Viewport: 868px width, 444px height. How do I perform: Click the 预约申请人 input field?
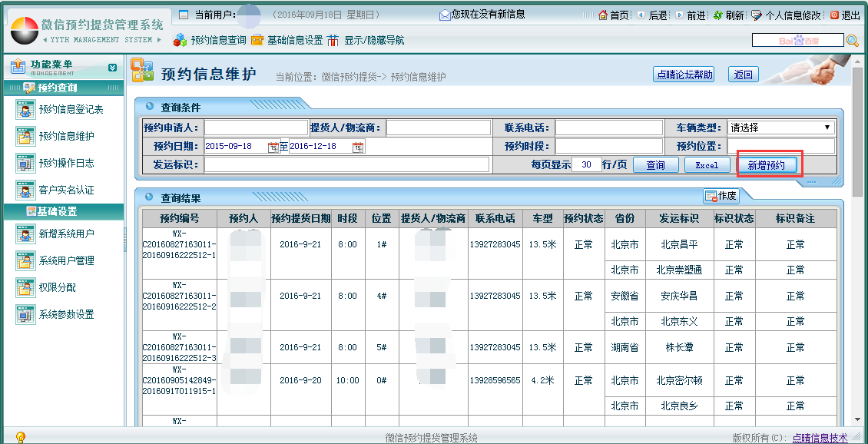tap(256, 128)
